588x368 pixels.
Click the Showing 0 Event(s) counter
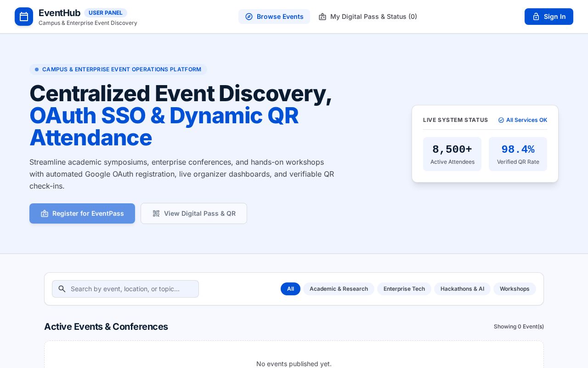tap(519, 327)
